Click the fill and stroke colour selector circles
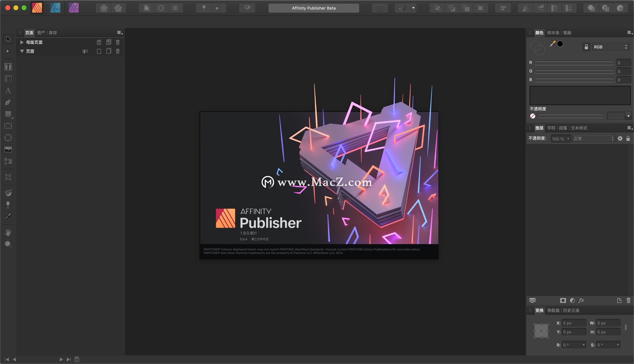The width and height of the screenshot is (634, 364). coord(538,48)
